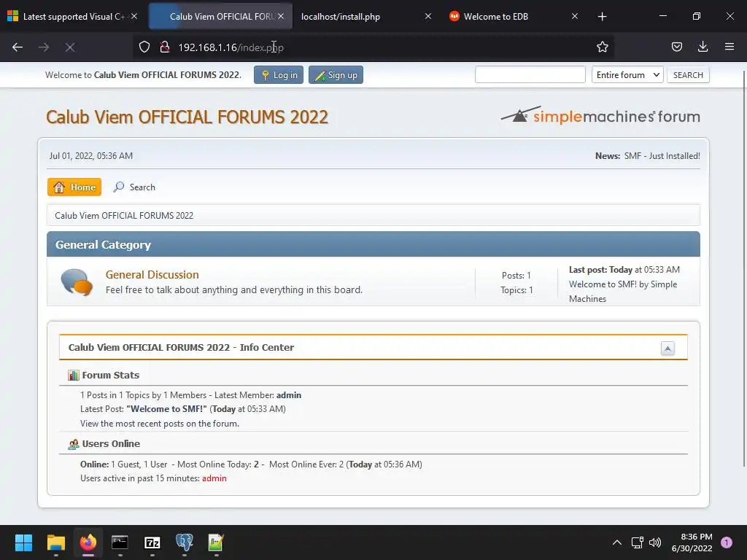
Task: Select the date text Jul 01, 2022, 05:36 AM
Action: click(x=91, y=156)
